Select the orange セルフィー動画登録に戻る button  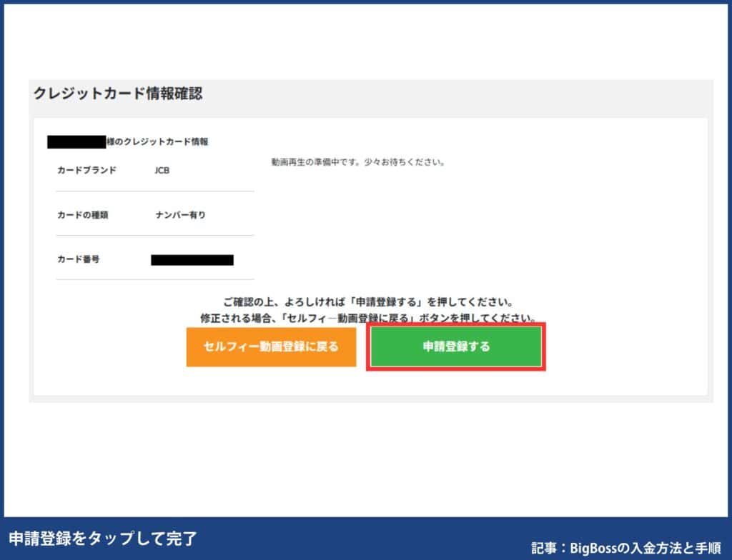click(271, 346)
